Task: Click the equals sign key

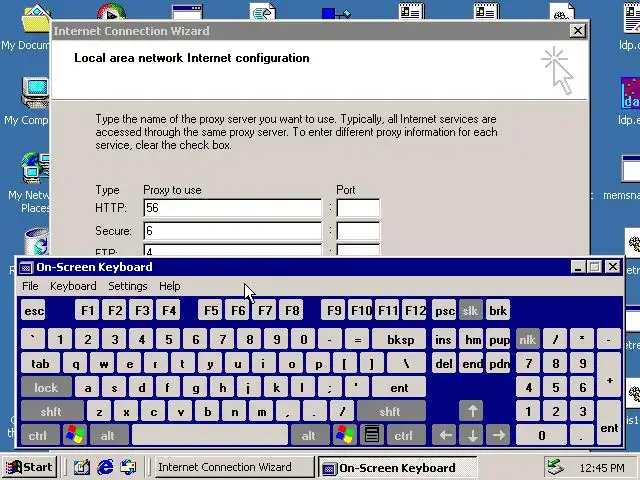Action: point(357,339)
